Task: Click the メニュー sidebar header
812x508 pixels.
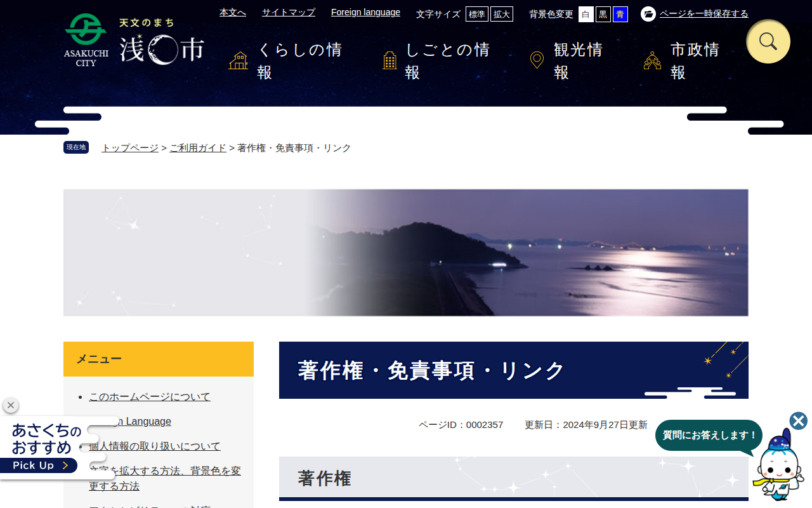Action: coord(159,359)
